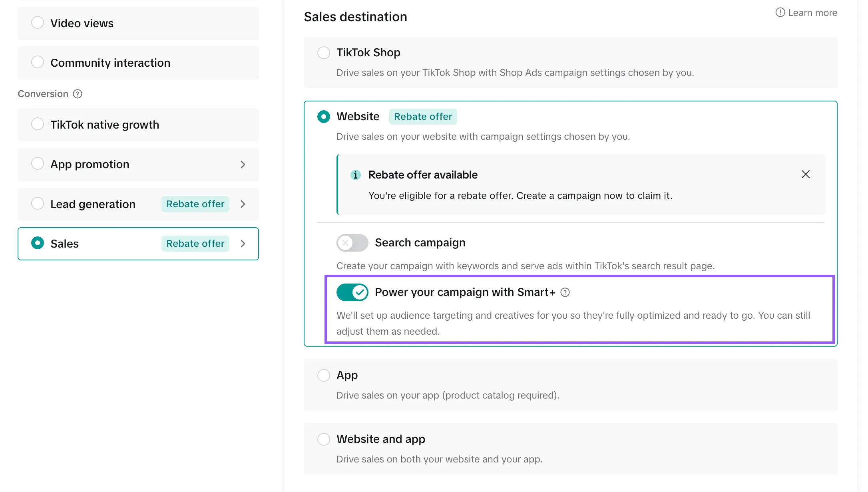The image size is (868, 492).
Task: Select the Website sales destination radio
Action: click(324, 117)
